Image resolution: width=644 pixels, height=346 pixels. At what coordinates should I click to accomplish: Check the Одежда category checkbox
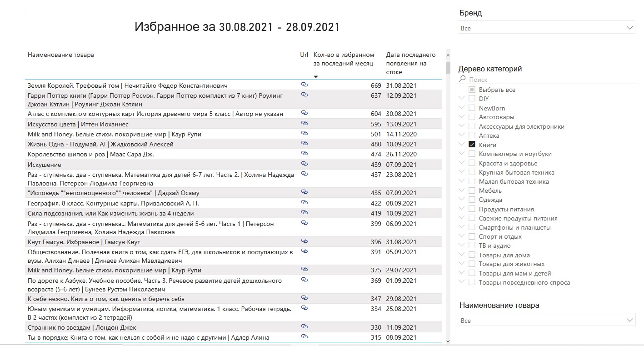click(x=472, y=200)
